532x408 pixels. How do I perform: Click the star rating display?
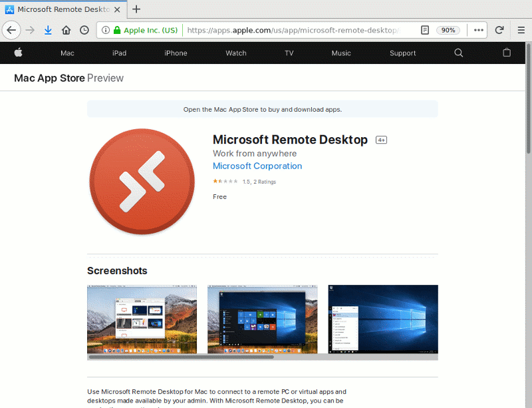pos(225,182)
